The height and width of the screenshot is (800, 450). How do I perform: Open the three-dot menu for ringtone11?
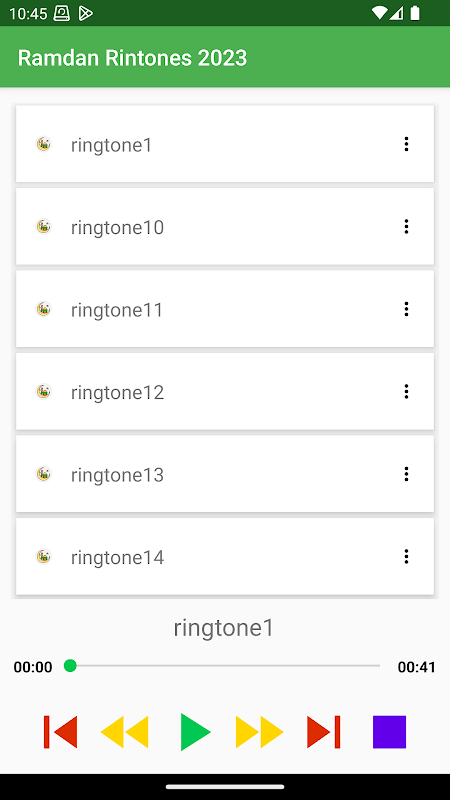pyautogui.click(x=406, y=309)
